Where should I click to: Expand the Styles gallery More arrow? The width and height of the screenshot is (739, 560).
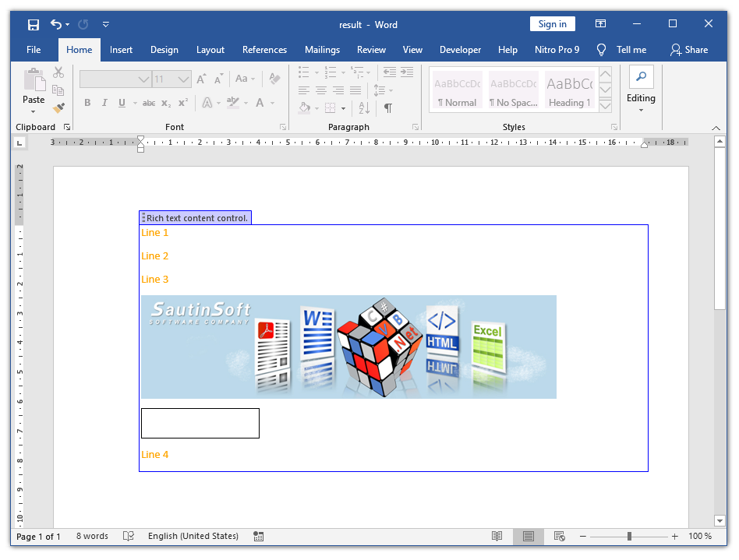[x=606, y=106]
